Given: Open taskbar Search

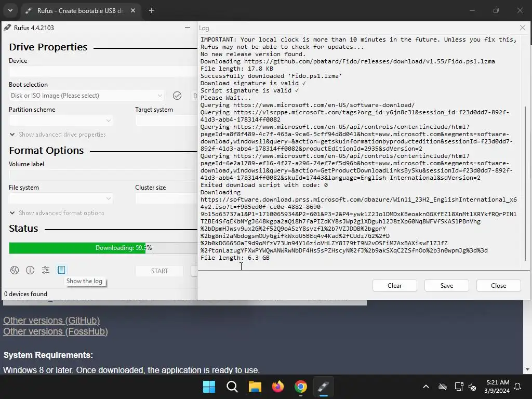Looking at the screenshot, I should coord(232,387).
